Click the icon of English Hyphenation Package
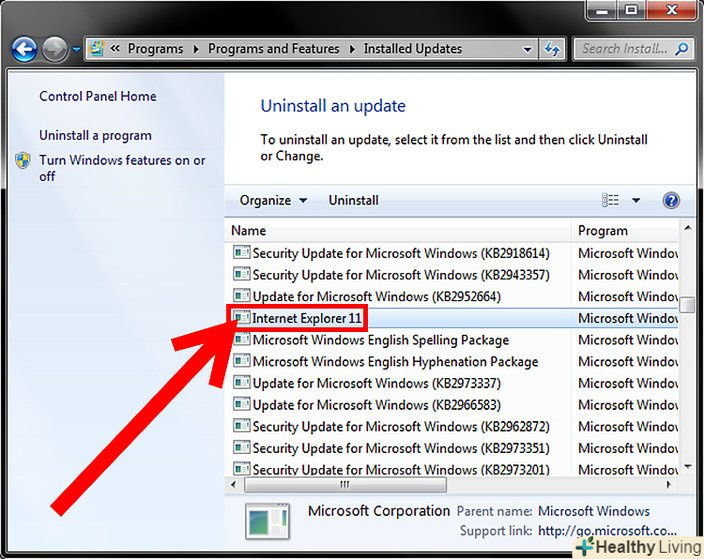Viewport: 704px width, 559px height. [x=242, y=361]
